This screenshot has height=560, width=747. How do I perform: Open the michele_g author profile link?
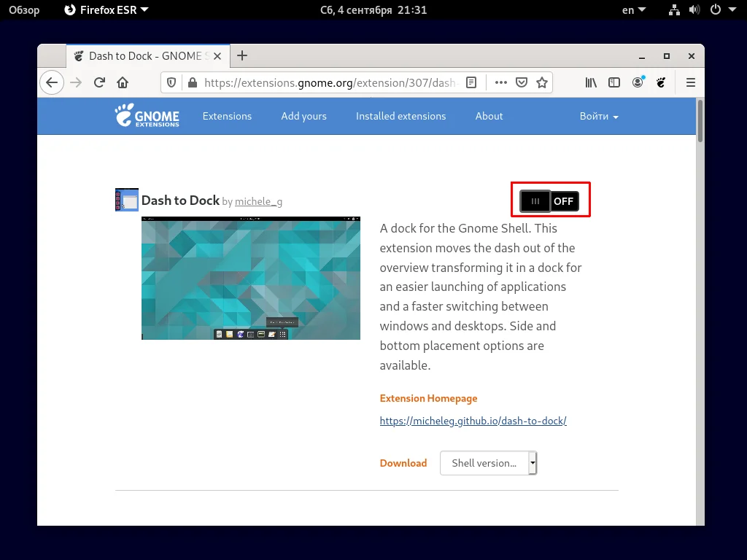[259, 202]
